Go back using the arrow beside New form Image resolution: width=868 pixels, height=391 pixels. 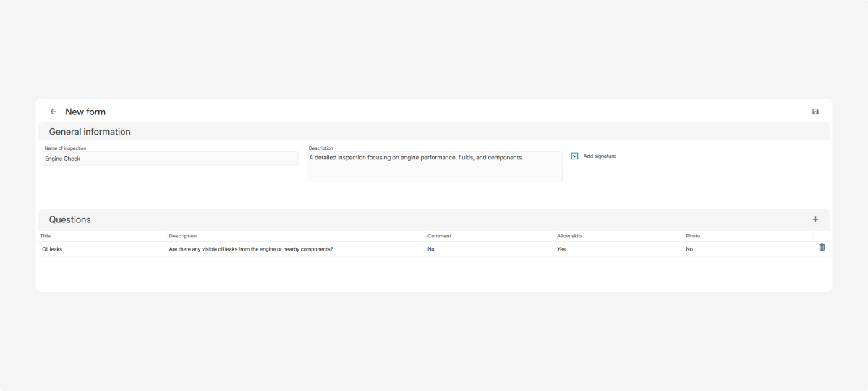click(53, 112)
